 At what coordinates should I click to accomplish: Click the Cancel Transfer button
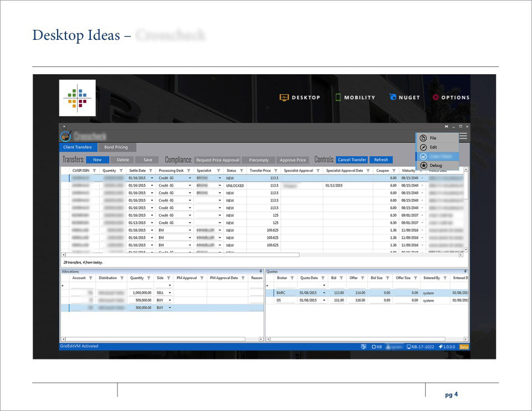(352, 160)
